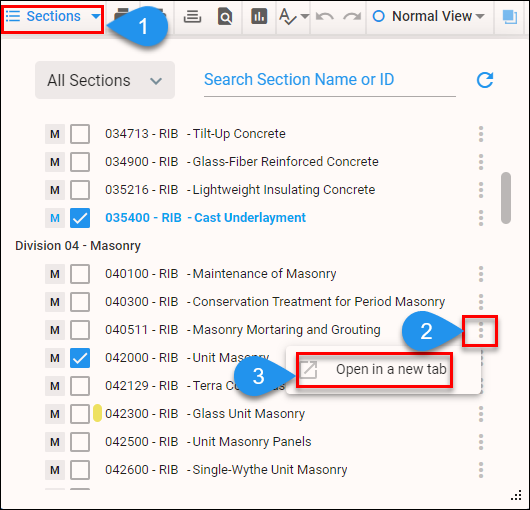Click the three-dot menu for Glass Unit Masonry
This screenshot has width=530, height=510.
[481, 414]
